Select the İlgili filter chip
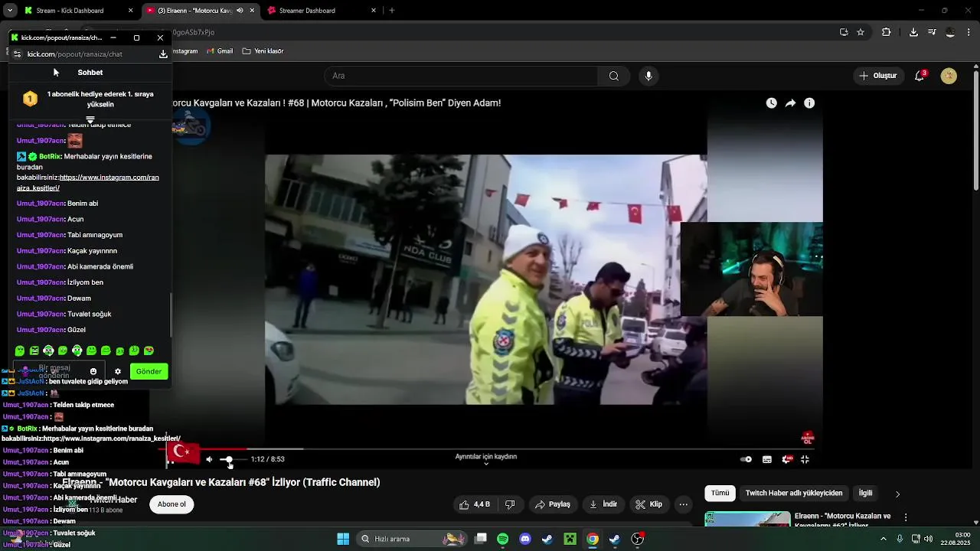Image resolution: width=980 pixels, height=551 pixels. pos(865,494)
